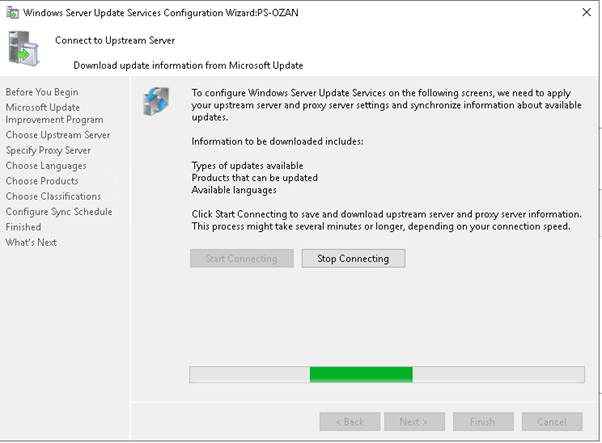The height and width of the screenshot is (443, 602).
Task: Open Choose Languages step
Action: [46, 166]
